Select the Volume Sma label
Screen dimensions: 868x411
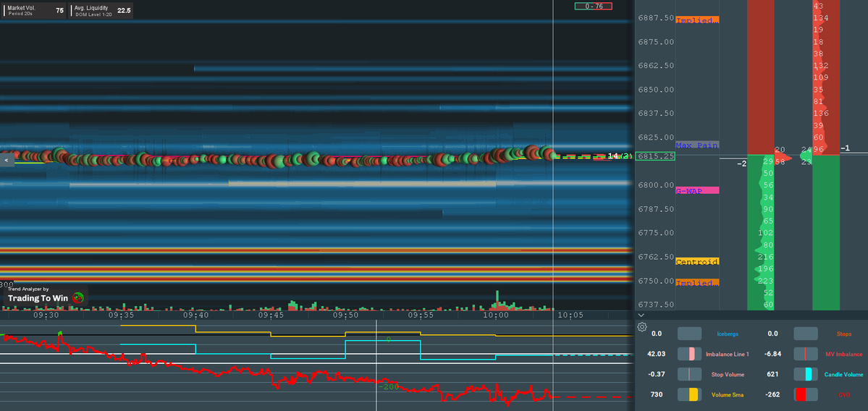tap(728, 395)
